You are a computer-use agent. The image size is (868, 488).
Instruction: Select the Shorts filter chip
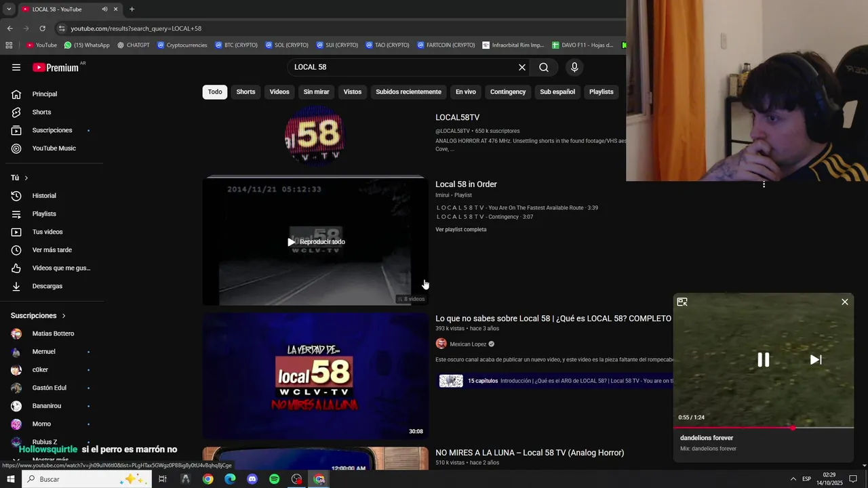(x=245, y=92)
